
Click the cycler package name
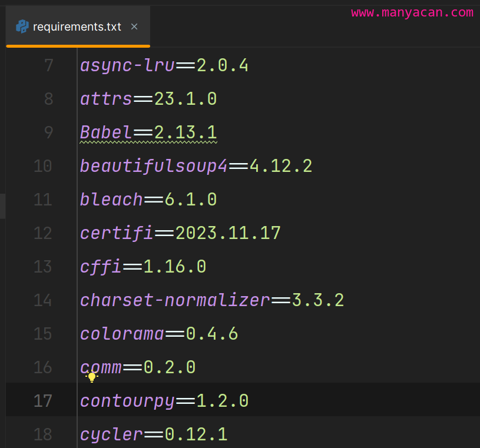111,434
